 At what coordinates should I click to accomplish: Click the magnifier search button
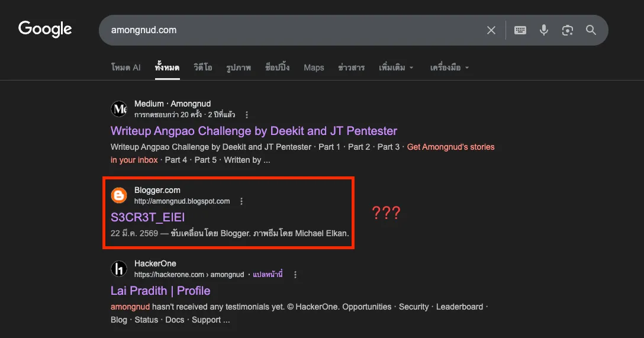[x=591, y=30]
